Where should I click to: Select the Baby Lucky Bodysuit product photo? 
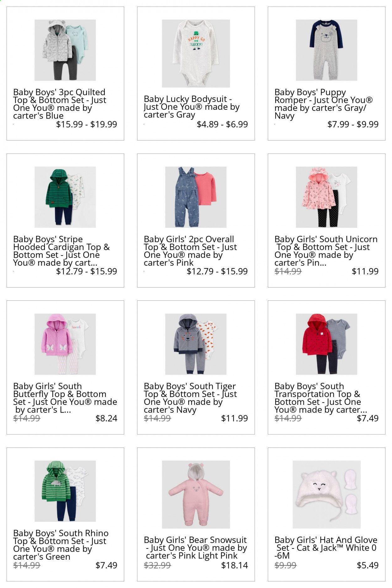196,53
